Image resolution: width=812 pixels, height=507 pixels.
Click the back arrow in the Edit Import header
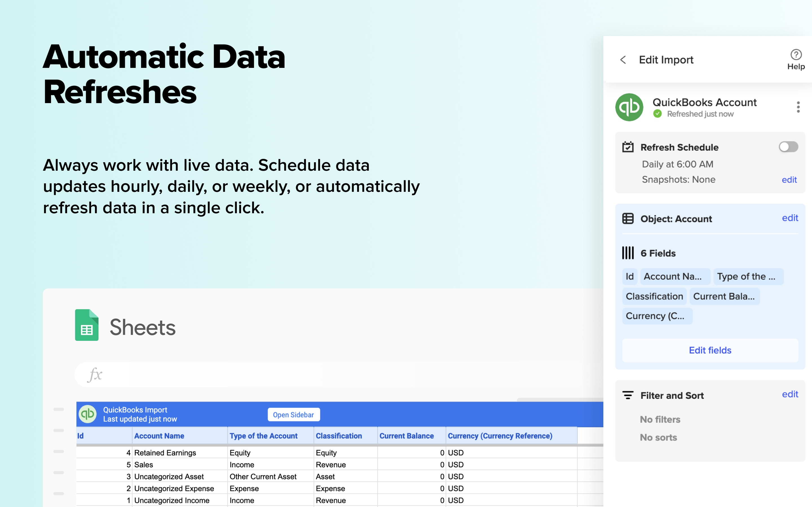[x=623, y=60]
